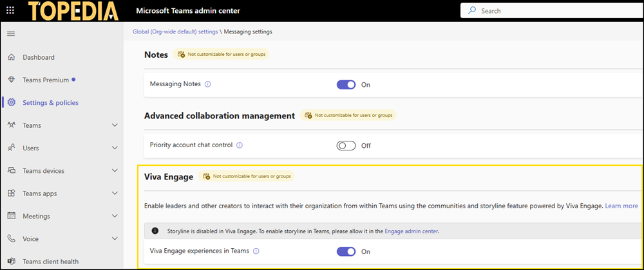Click the Dashboard home icon
The image size is (644, 270).
pos(12,57)
